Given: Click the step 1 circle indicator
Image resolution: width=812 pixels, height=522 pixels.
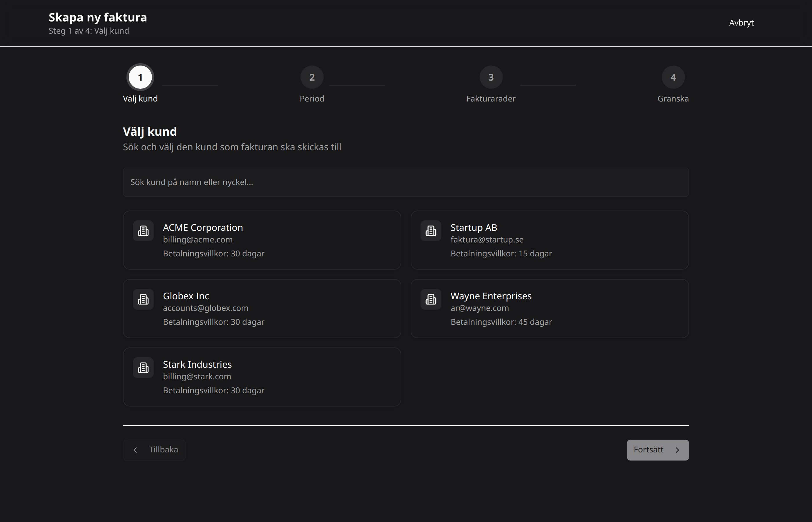Looking at the screenshot, I should click(x=140, y=77).
